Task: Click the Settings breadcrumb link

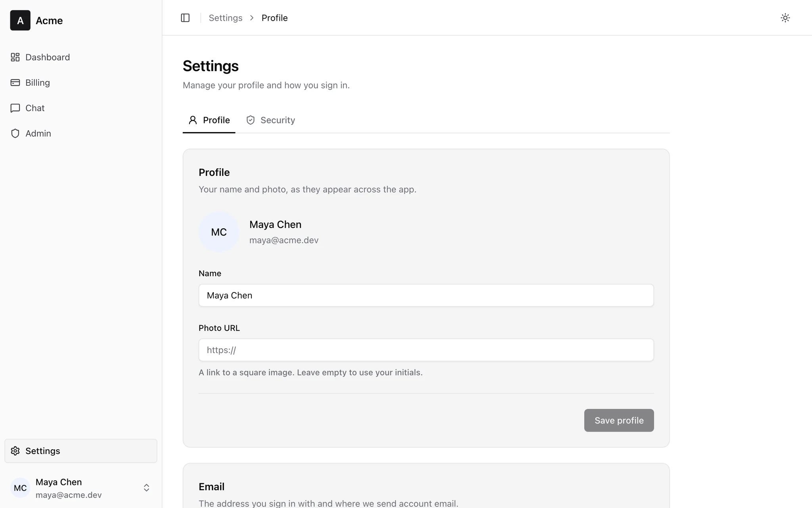Action: (226, 18)
